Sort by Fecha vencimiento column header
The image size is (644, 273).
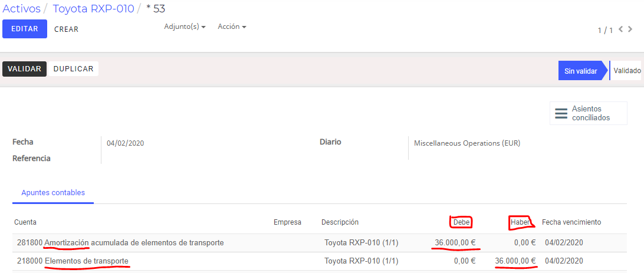571,222
